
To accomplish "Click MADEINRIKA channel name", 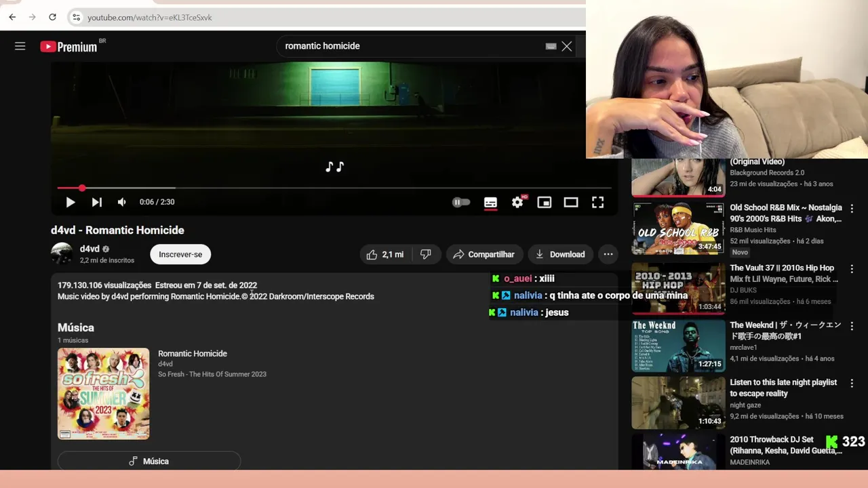I will 750,462.
